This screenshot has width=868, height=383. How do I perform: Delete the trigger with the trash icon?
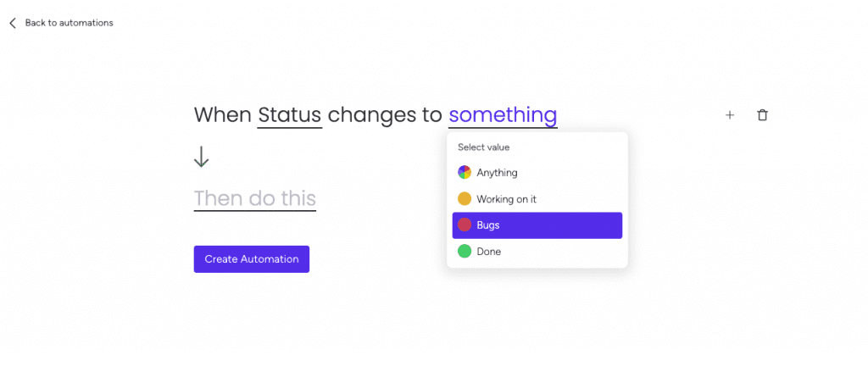click(762, 115)
